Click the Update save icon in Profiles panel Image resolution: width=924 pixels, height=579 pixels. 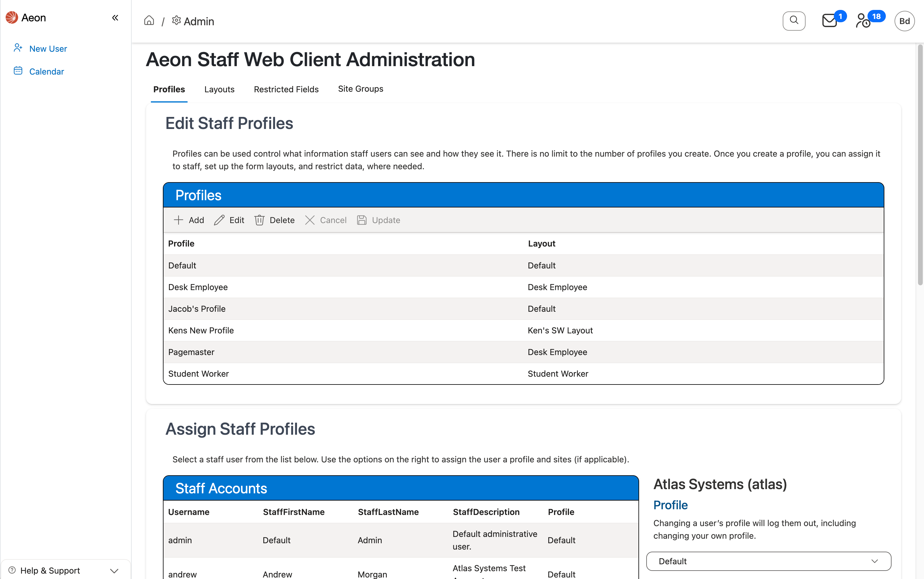[x=361, y=220]
